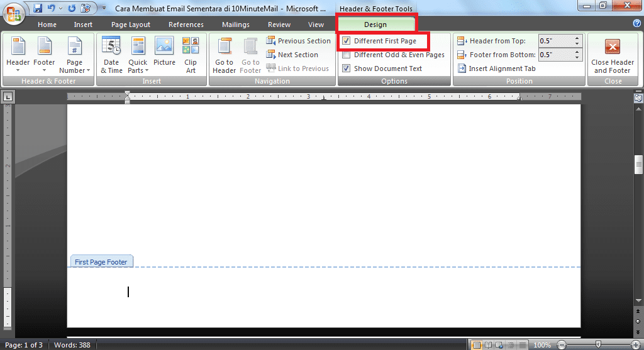Toggle the ruler via View Ruler icon
Image resolution: width=644 pixels, height=350 pixels.
coord(638,98)
